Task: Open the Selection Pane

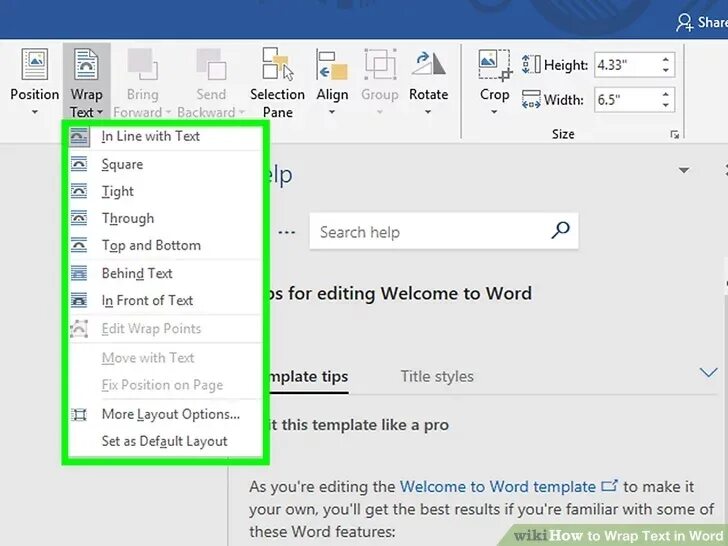Action: pos(277,81)
